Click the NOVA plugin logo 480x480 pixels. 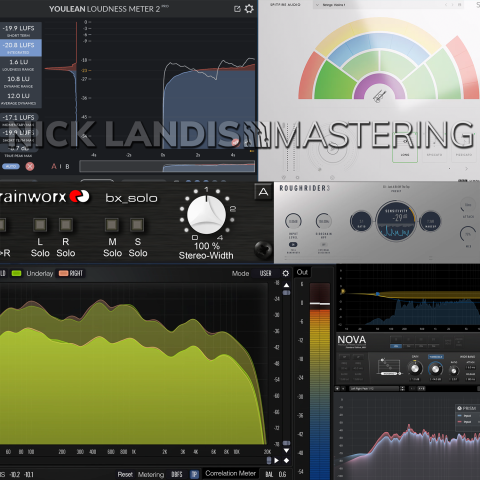(352, 340)
